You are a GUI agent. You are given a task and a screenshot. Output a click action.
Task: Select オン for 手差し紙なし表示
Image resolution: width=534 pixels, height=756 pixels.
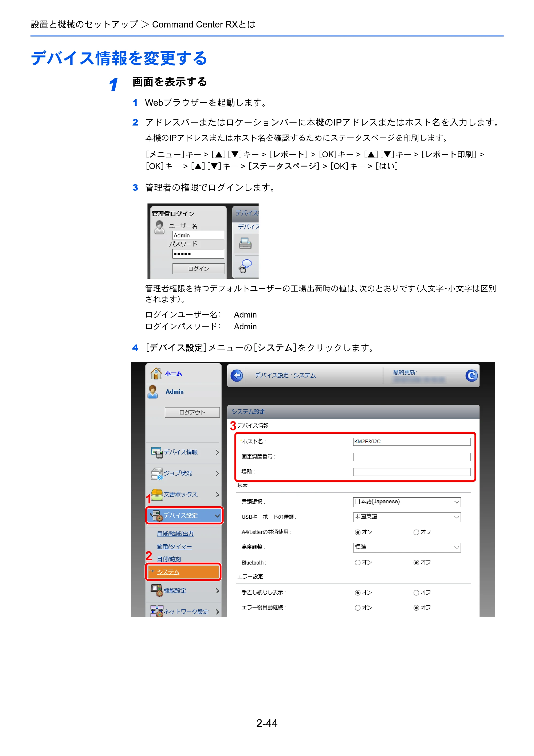point(358,593)
